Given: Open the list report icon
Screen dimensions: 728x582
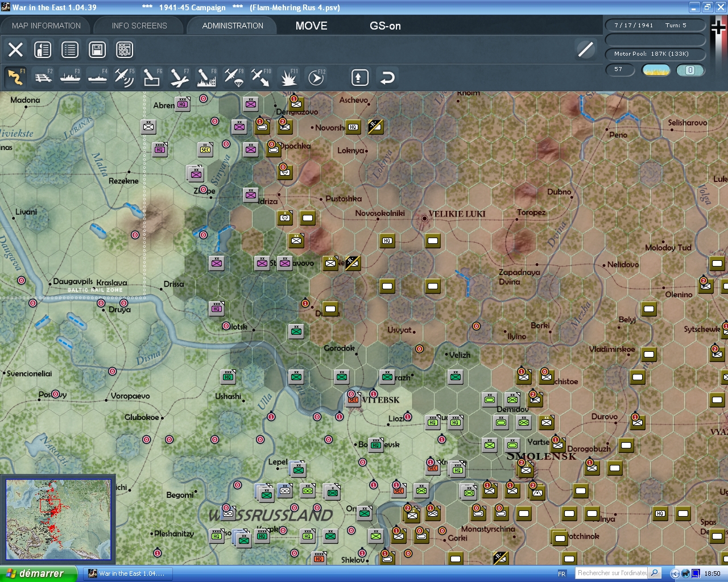Looking at the screenshot, I should 70,49.
